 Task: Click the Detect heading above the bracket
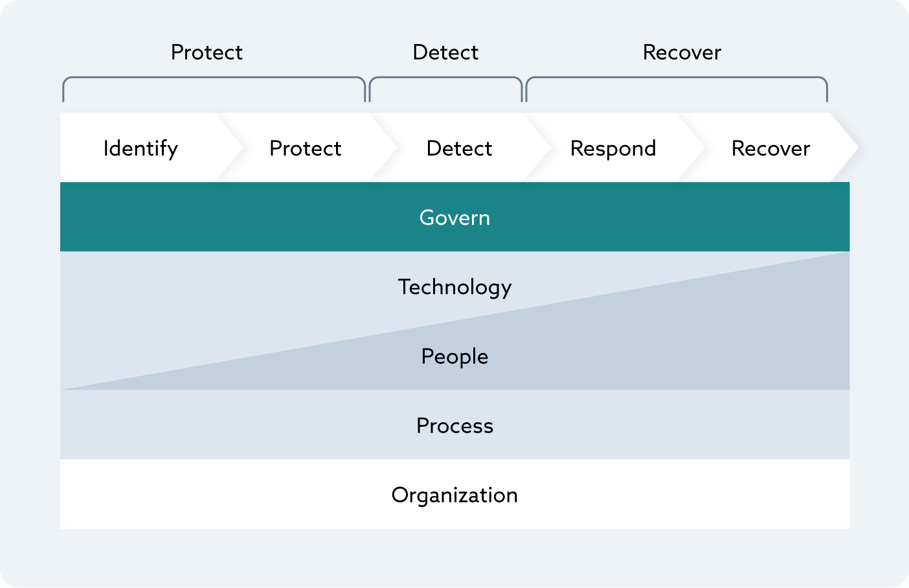(445, 52)
